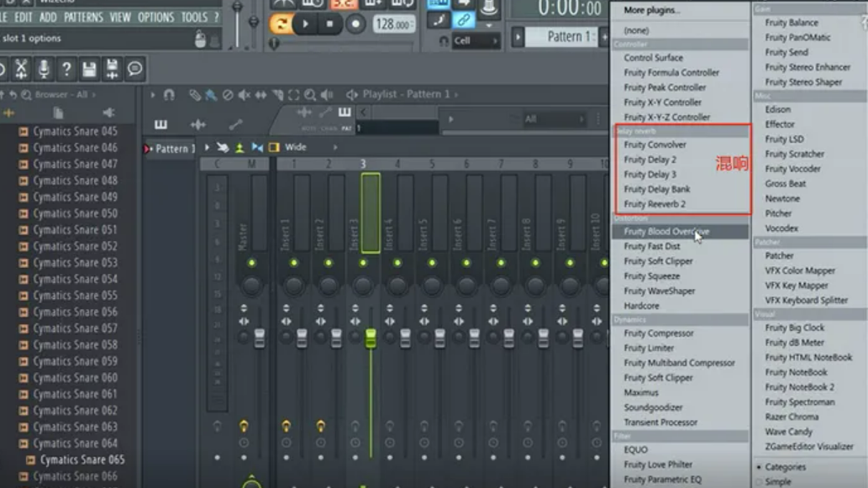Click the playlist disable circle-slash tool
This screenshot has height=488, width=868.
[228, 95]
